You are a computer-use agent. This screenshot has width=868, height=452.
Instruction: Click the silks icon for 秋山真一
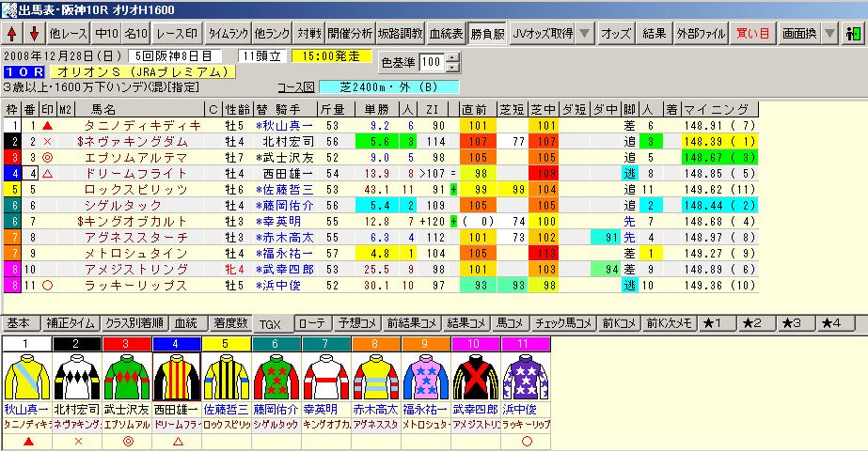(x=25, y=376)
